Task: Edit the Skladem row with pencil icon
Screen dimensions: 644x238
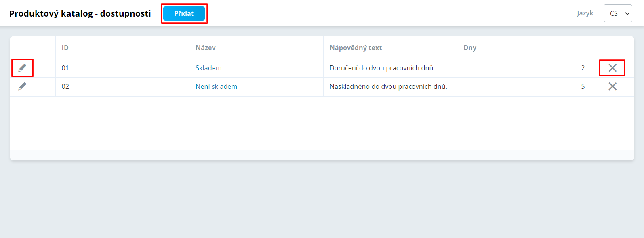Action: point(22,68)
